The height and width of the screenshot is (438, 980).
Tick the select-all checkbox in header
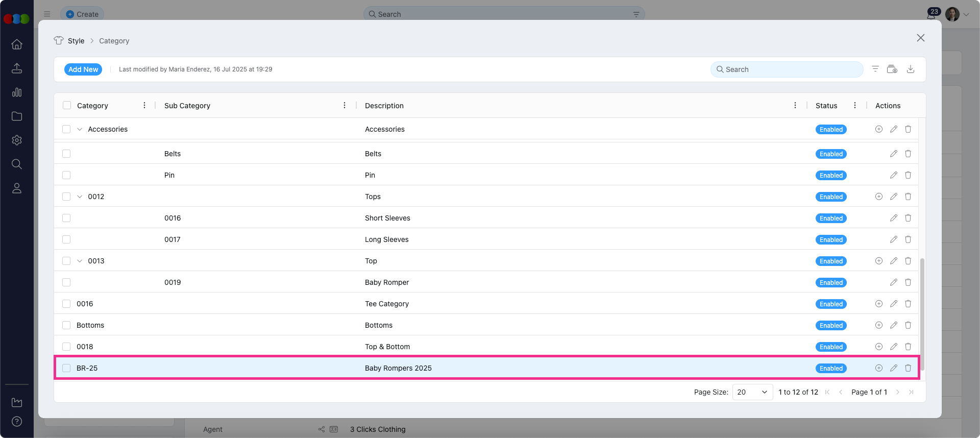67,106
